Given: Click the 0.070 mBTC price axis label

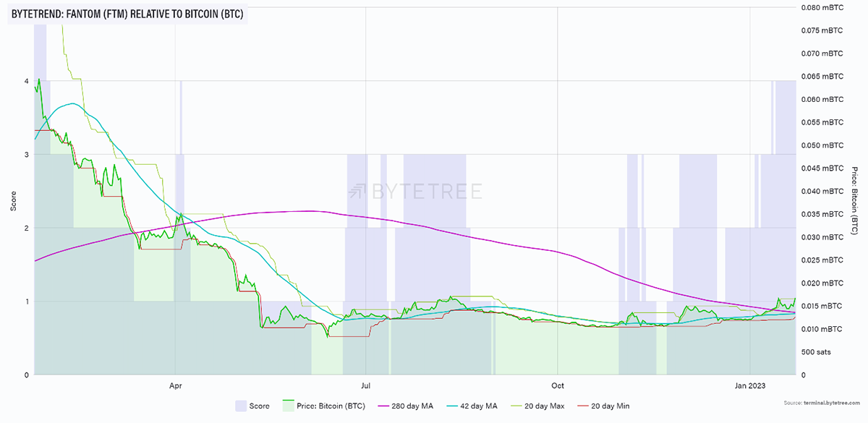Looking at the screenshot, I should pos(822,54).
